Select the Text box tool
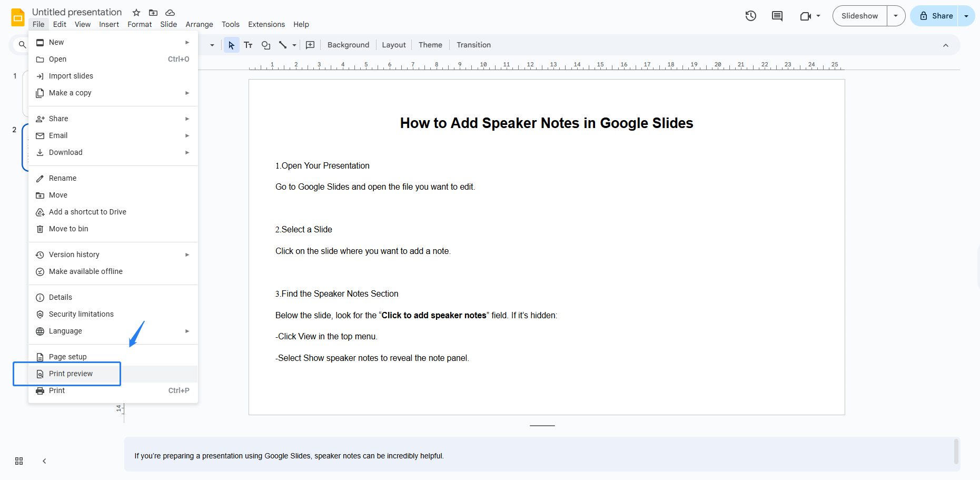Image resolution: width=980 pixels, height=480 pixels. (248, 45)
